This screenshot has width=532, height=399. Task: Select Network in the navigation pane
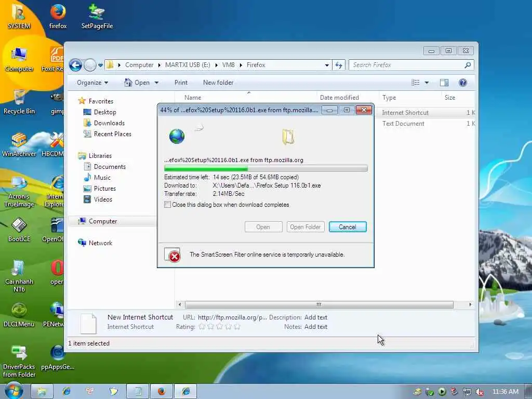coord(100,243)
